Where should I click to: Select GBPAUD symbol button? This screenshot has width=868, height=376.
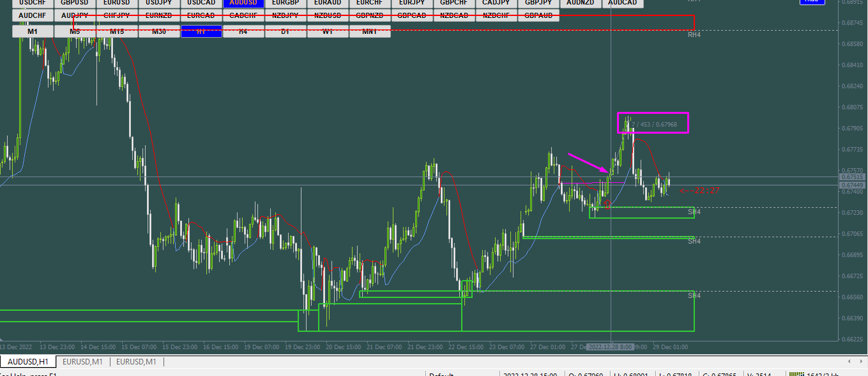click(538, 15)
